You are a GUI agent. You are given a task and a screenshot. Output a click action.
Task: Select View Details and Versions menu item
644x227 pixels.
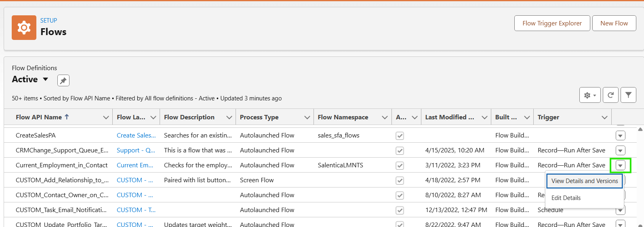pyautogui.click(x=584, y=181)
